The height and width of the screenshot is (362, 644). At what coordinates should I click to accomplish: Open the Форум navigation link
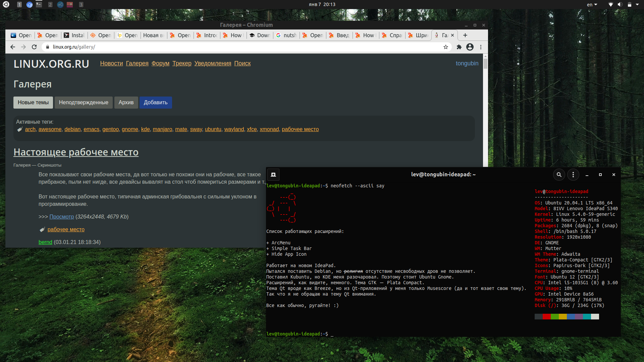[160, 63]
